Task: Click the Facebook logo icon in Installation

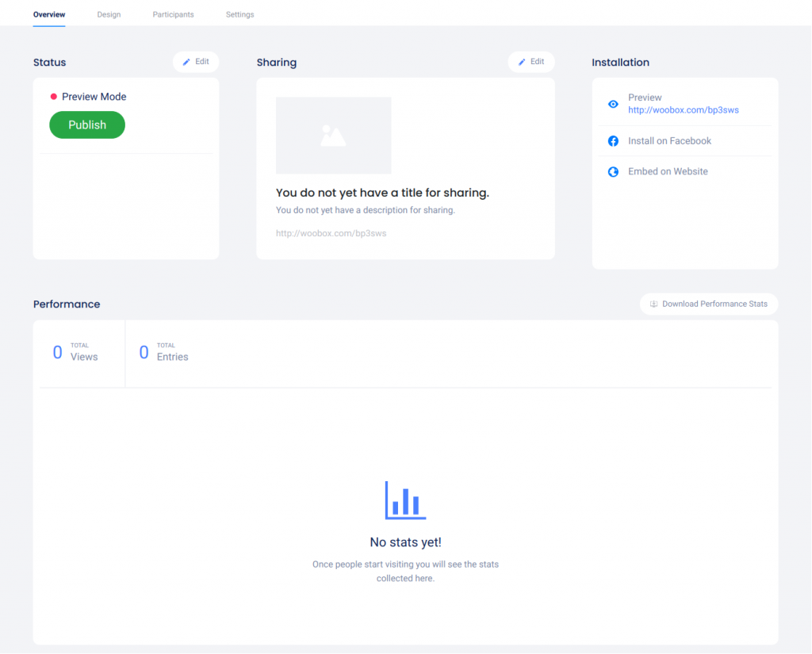Action: pyautogui.click(x=613, y=141)
